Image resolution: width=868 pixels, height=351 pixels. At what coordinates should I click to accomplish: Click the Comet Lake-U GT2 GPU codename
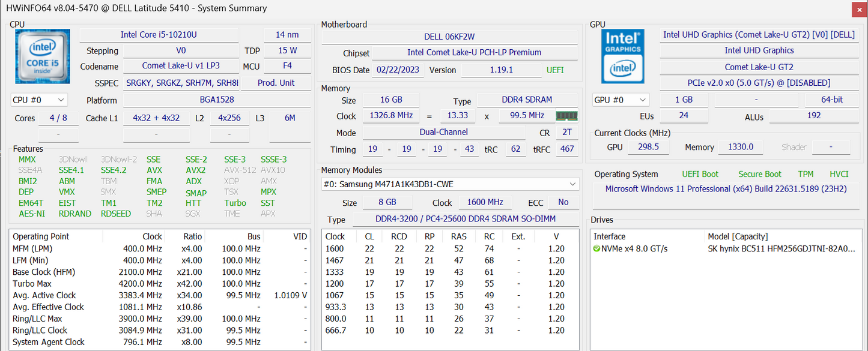coord(759,67)
